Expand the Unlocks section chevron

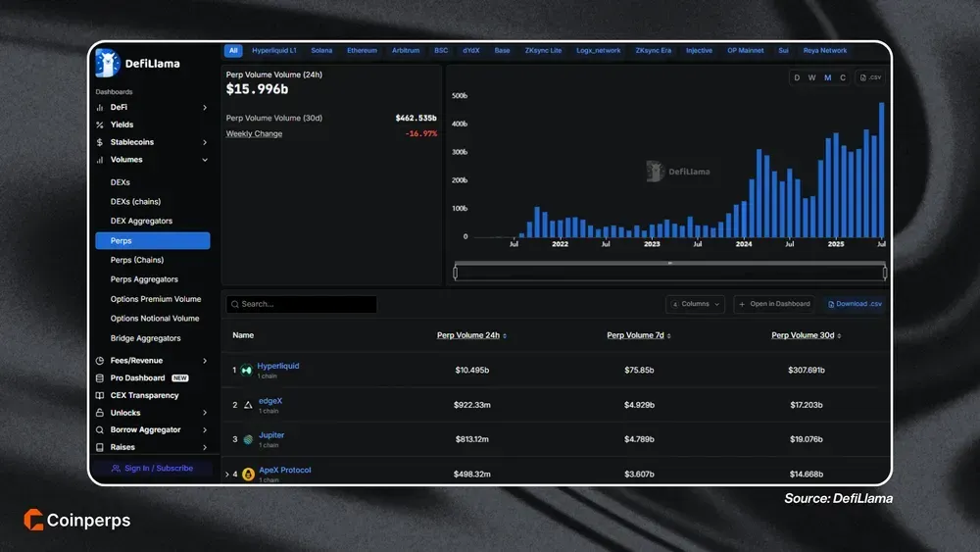click(205, 413)
